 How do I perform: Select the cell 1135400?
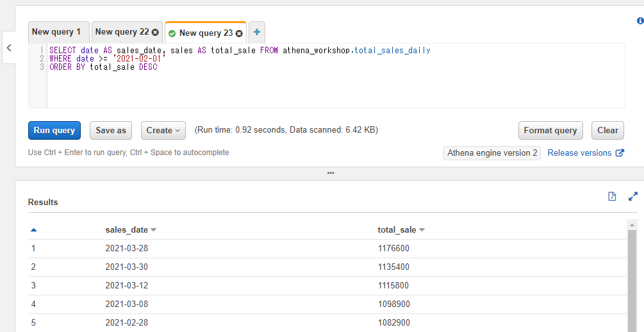393,267
